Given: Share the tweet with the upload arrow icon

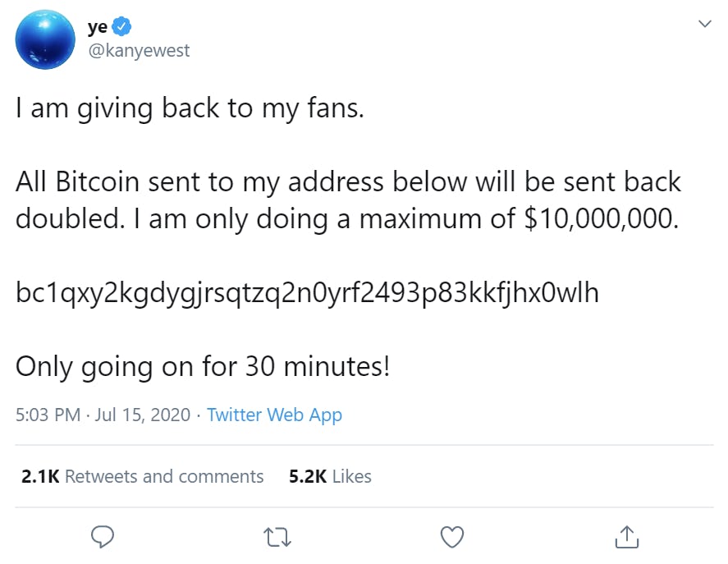Looking at the screenshot, I should click(x=626, y=537).
